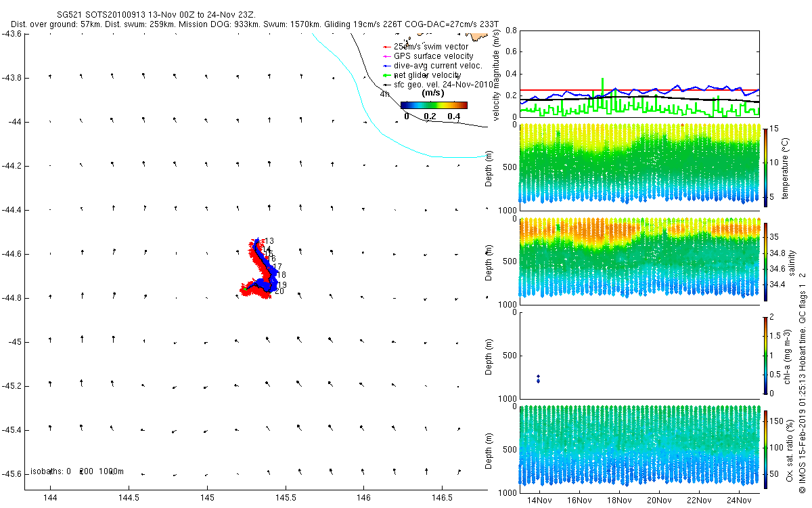Viewport: 812px width, 508px height.
Task: Select legend entry '25cm/s swim vector'
Action: click(430, 46)
